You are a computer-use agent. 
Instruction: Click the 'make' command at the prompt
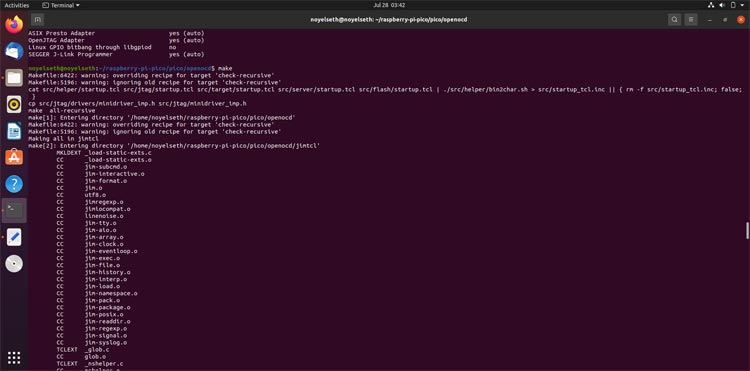tap(225, 69)
